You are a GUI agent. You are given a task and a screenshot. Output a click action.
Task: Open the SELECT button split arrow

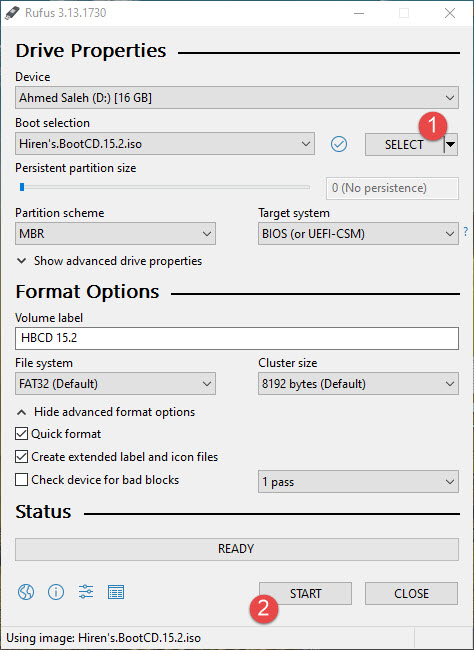[x=451, y=144]
